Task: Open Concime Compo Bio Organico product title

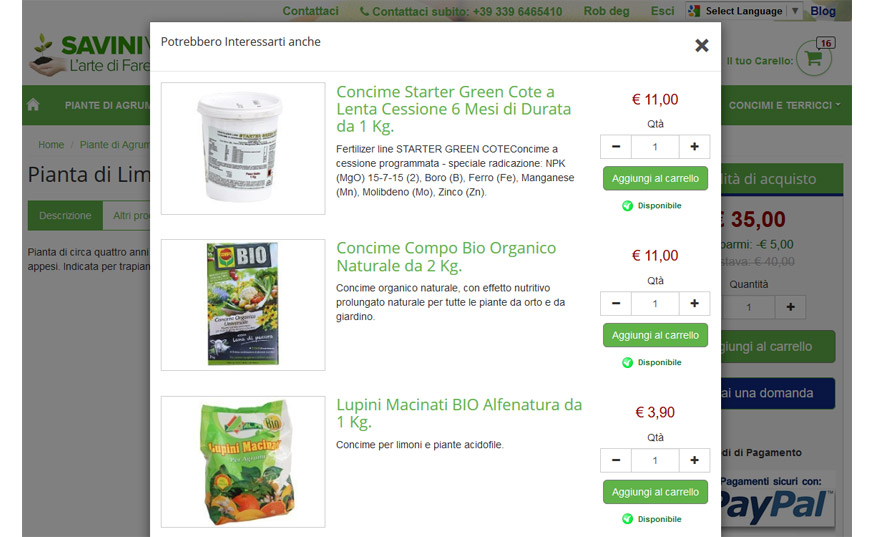Action: [x=446, y=257]
